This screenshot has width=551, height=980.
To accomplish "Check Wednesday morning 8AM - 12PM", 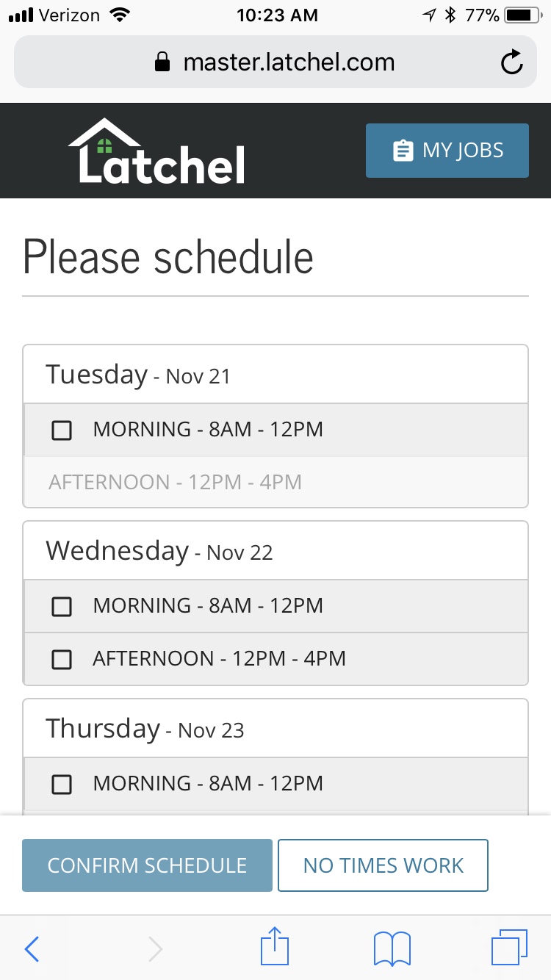I will (x=62, y=607).
